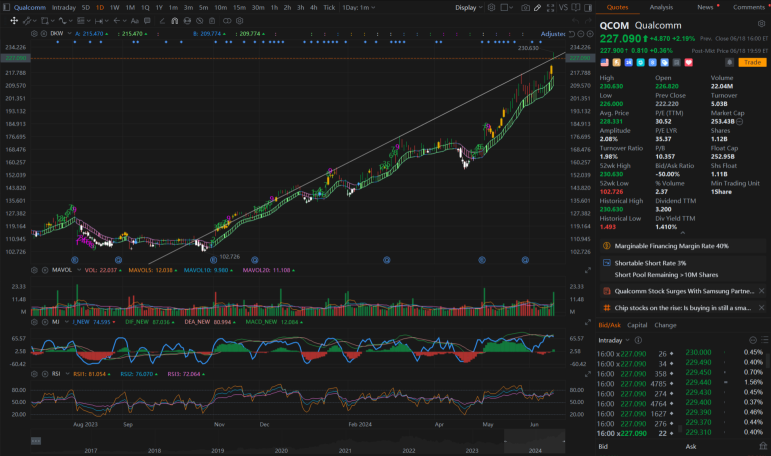Open the layout square dropdown

(x=506, y=7)
